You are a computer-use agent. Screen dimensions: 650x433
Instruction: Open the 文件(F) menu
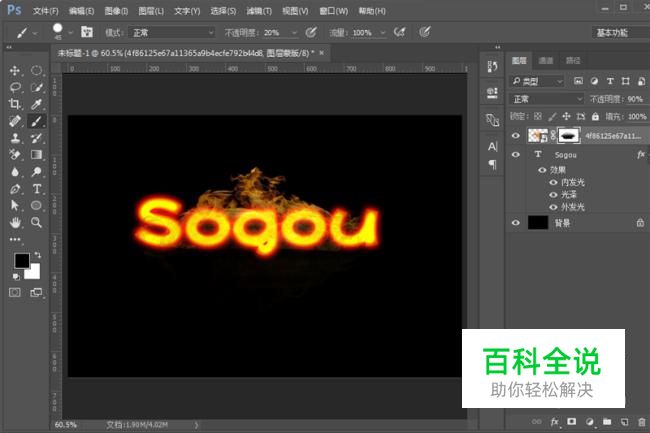(46, 11)
